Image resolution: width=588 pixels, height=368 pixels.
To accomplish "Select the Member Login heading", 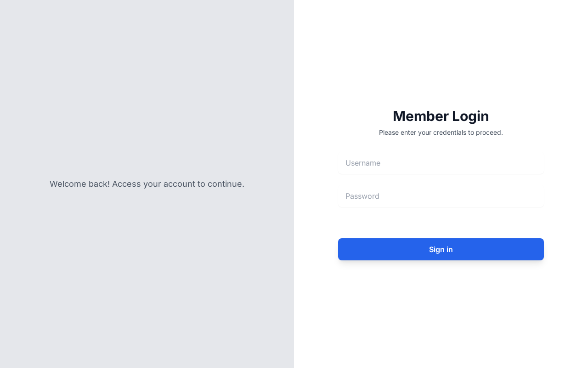I will click(x=441, y=116).
